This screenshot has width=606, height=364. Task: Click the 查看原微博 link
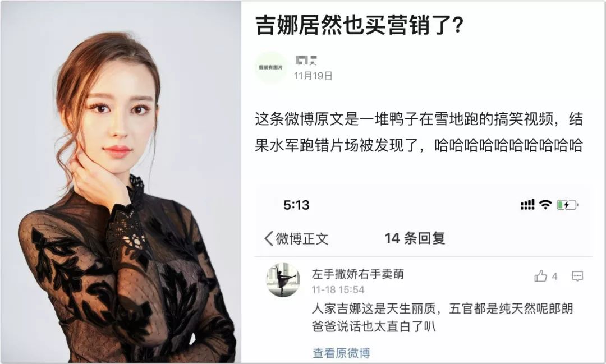(x=341, y=353)
